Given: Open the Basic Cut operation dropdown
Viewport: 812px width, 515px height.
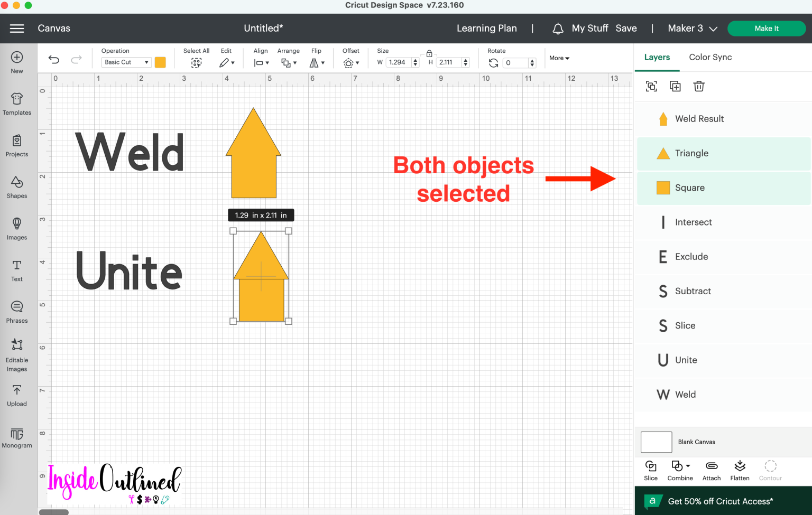Looking at the screenshot, I should [126, 62].
